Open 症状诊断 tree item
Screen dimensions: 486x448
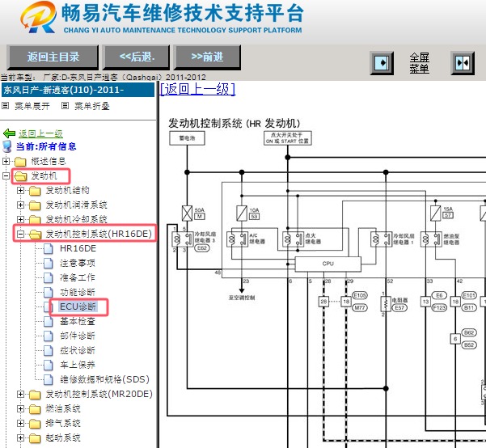click(78, 351)
